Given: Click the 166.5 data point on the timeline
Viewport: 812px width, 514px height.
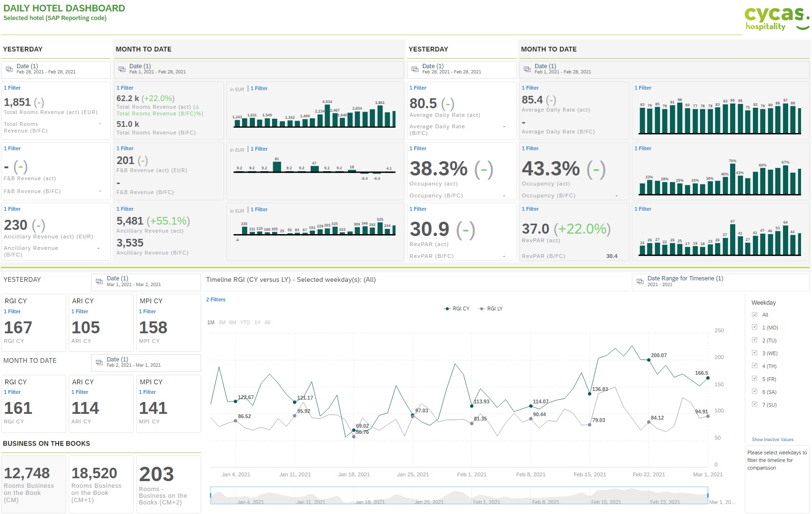Looking at the screenshot, I should [708, 378].
